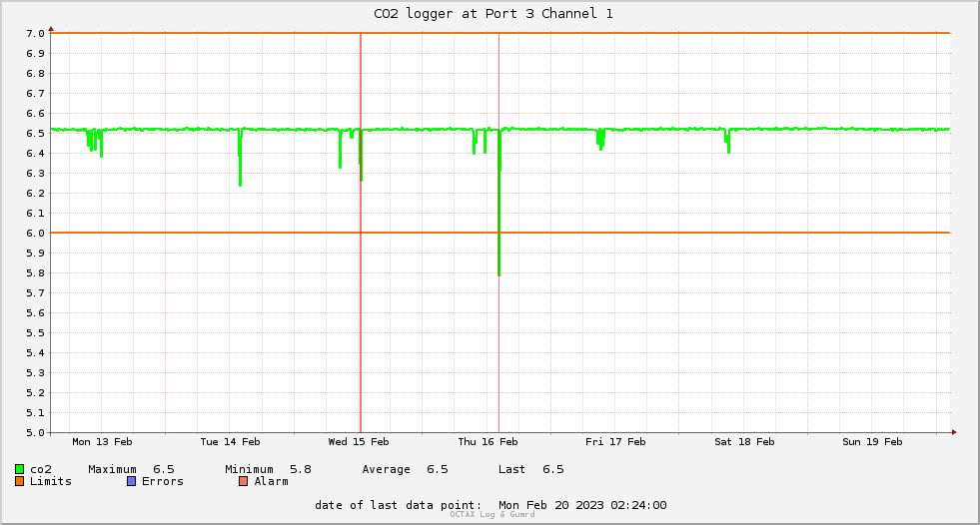Click the 5.0 y-axis value
Viewport: 980px width, 525px height.
(x=35, y=432)
